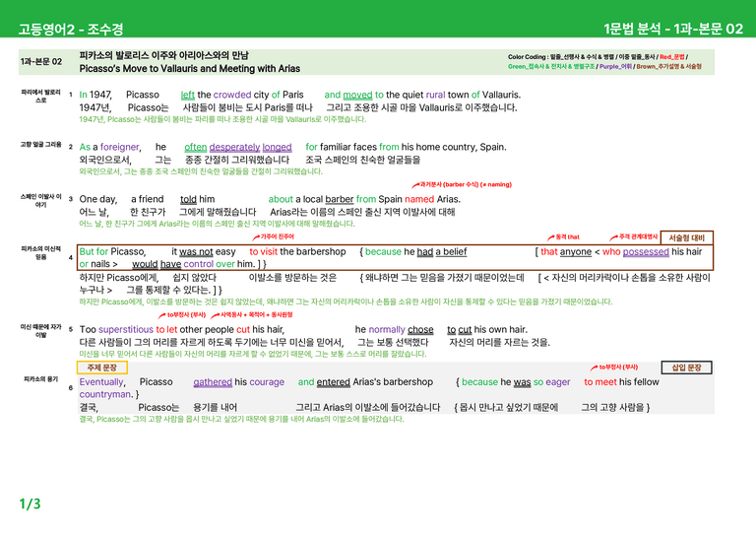The image size is (756, 535).
Task: Select the 1과-본문 02 section label
Action: (x=41, y=62)
